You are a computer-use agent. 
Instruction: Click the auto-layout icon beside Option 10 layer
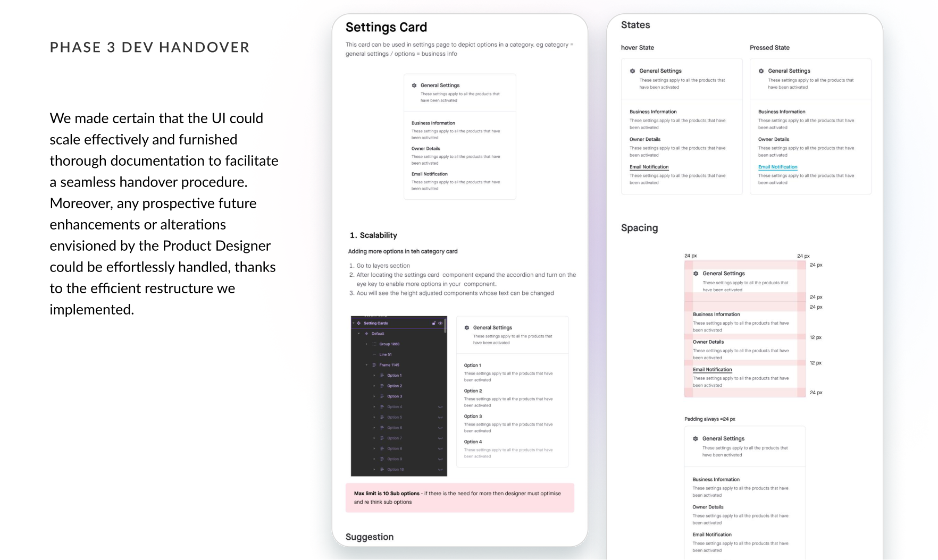pyautogui.click(x=382, y=469)
